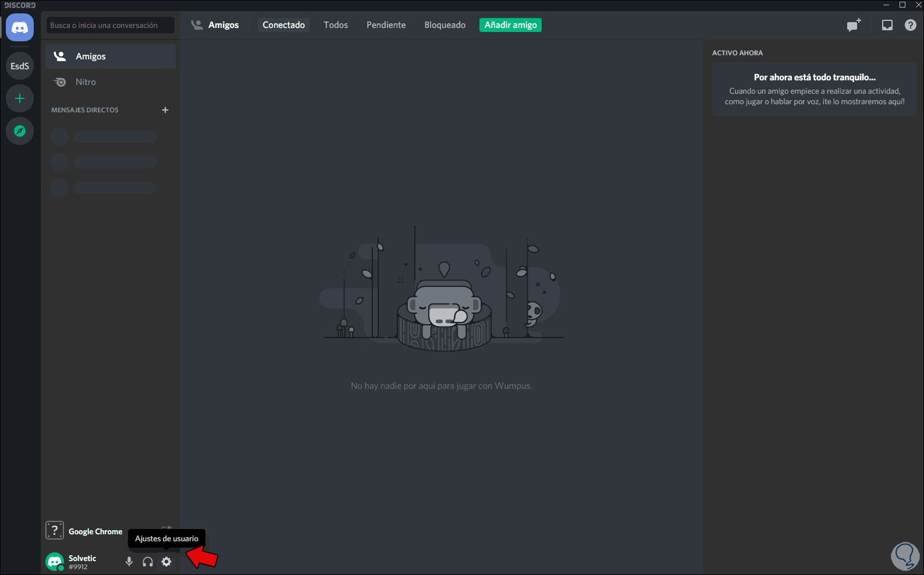Open Discord Home button
Viewport: 924px width, 575px height.
(20, 27)
